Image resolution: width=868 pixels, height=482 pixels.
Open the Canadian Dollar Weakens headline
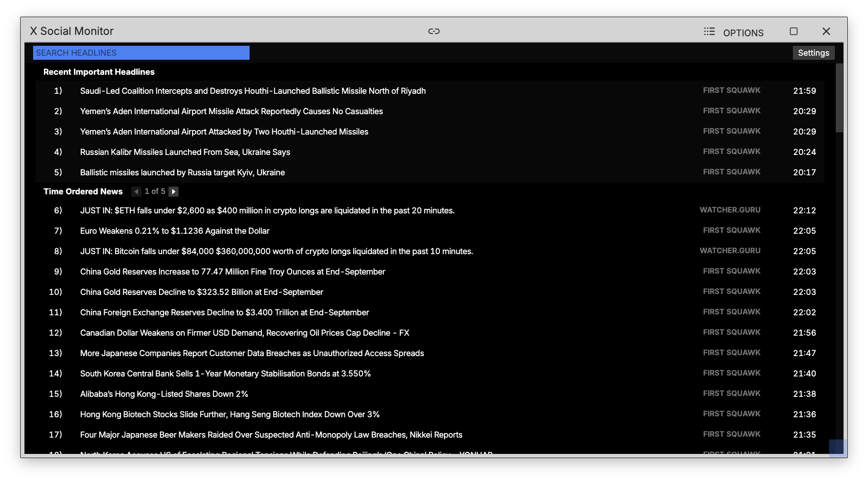[245, 333]
